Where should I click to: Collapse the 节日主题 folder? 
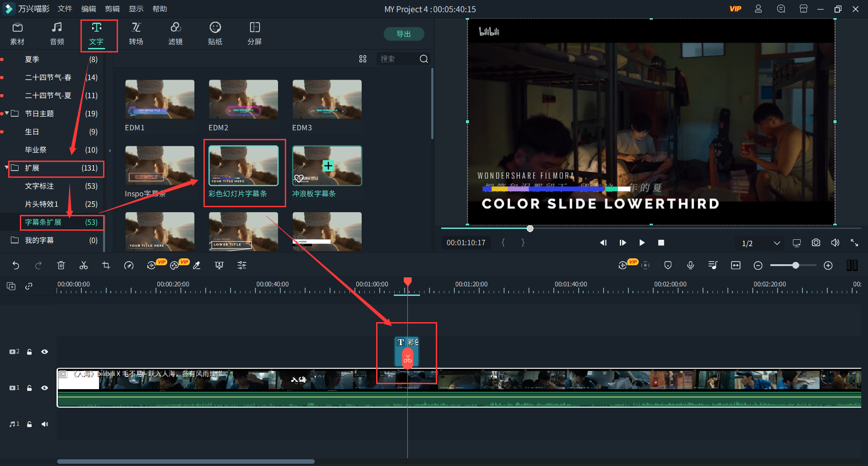(x=7, y=114)
